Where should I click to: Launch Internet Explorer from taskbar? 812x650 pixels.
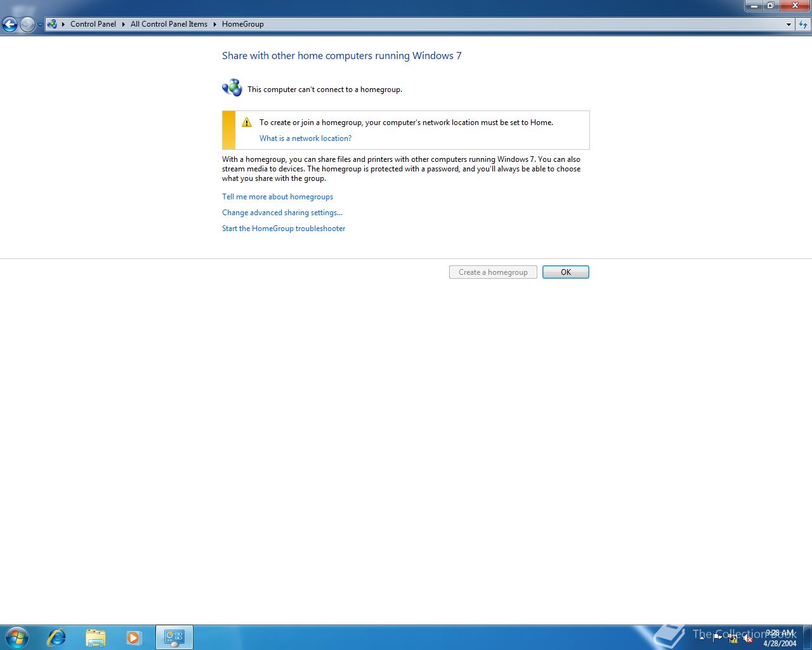56,637
